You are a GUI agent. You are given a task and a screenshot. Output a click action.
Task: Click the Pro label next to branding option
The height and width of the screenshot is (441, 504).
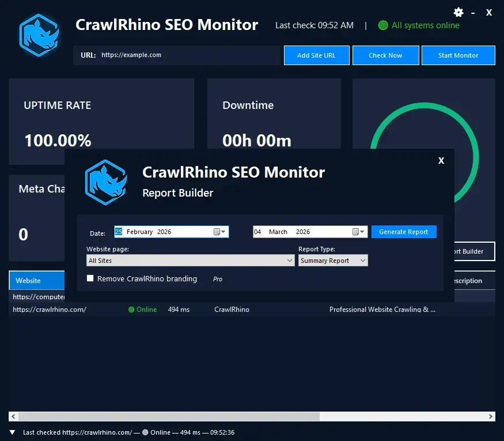[218, 279]
